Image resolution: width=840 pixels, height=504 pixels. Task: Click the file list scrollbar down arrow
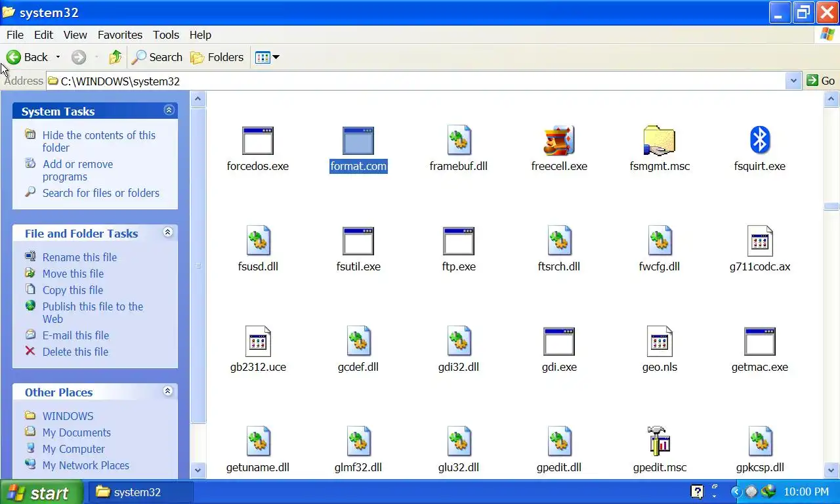(x=831, y=471)
